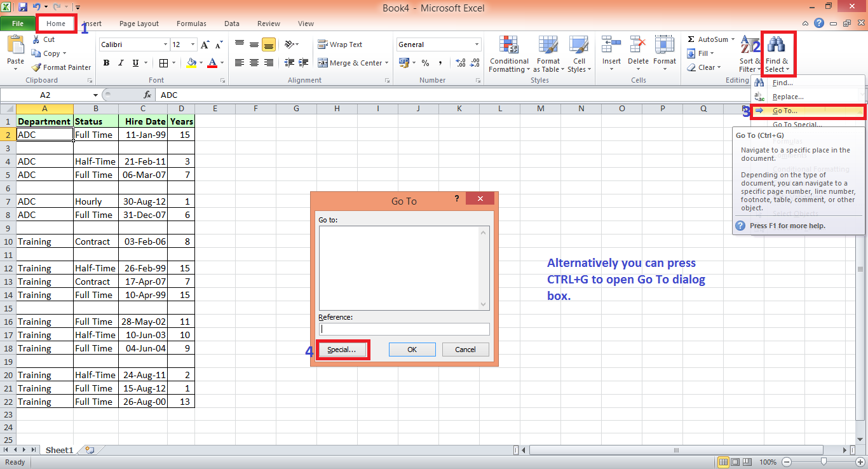Viewport: 868px width, 469px height.
Task: Click OK in the Go To dialog
Action: tap(412, 350)
